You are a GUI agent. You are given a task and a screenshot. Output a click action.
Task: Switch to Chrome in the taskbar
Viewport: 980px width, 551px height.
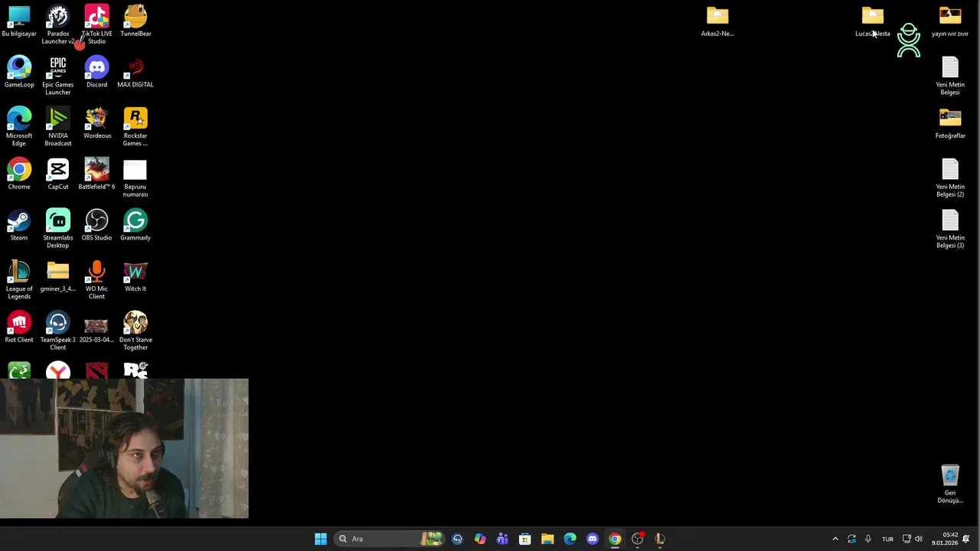click(x=615, y=539)
